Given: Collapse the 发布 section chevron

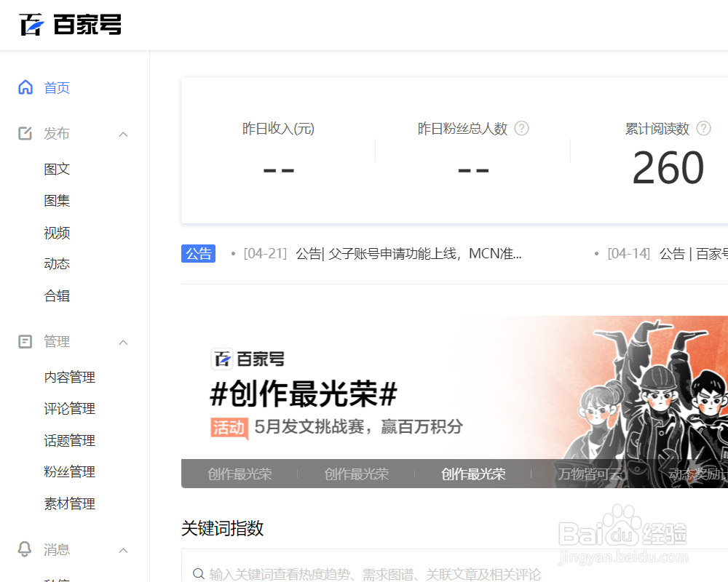Looking at the screenshot, I should 123,133.
